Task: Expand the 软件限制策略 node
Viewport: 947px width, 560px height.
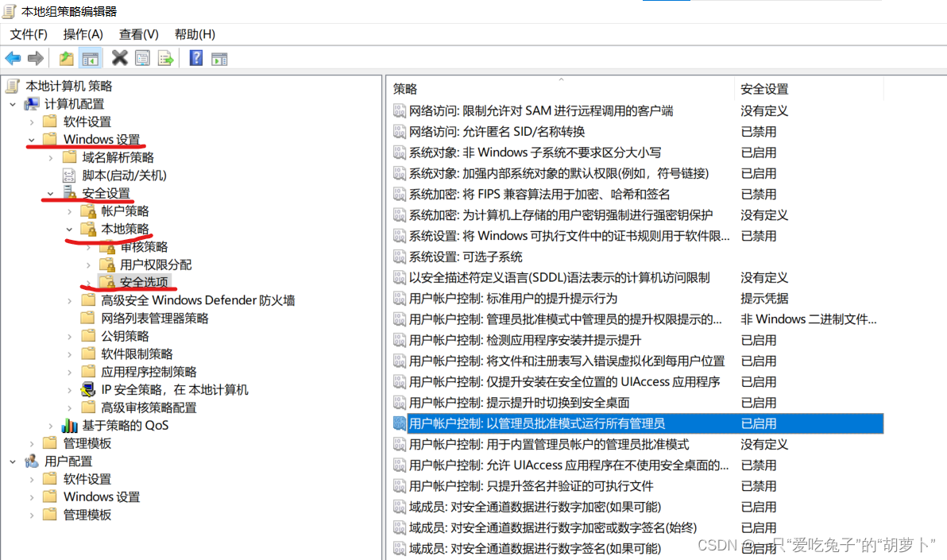Action: click(x=69, y=354)
